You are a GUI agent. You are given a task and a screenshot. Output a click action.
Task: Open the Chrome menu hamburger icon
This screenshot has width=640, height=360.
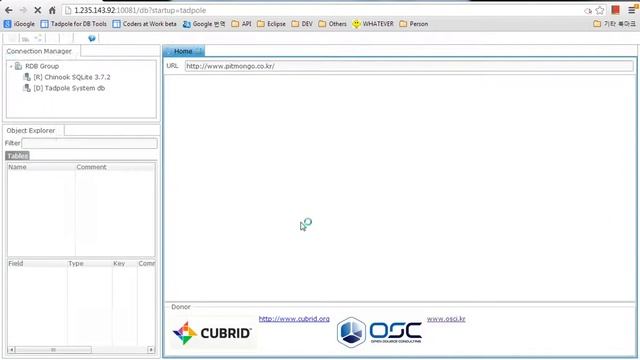(632, 10)
